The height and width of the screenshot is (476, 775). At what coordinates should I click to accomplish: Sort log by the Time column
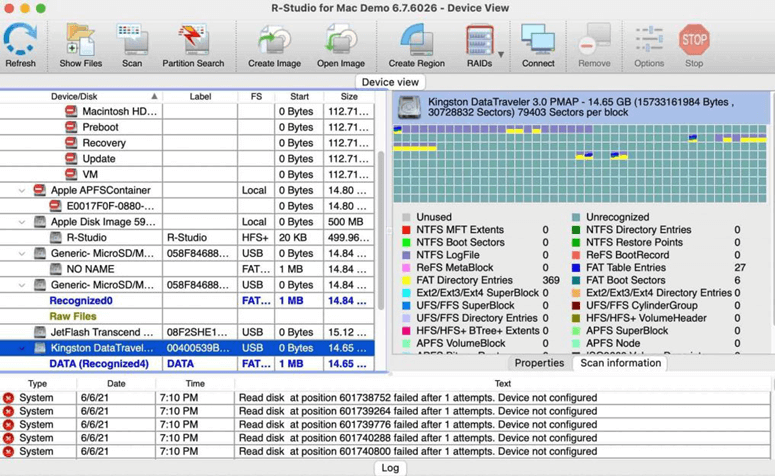(x=195, y=384)
